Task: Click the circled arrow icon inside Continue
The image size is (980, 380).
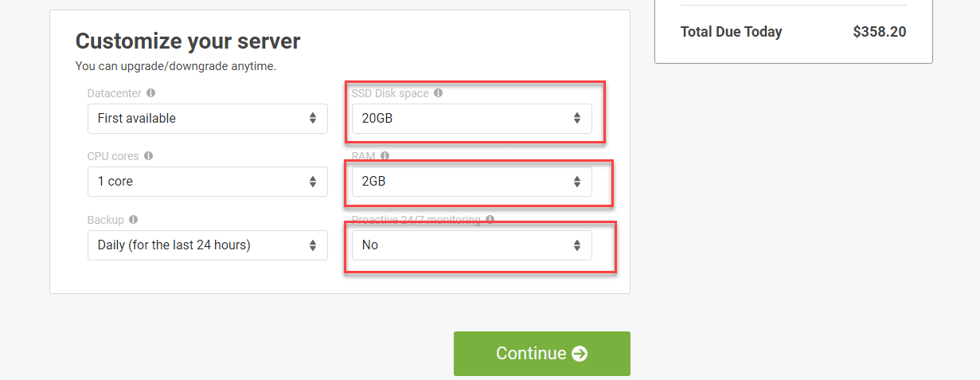Action: tap(580, 354)
